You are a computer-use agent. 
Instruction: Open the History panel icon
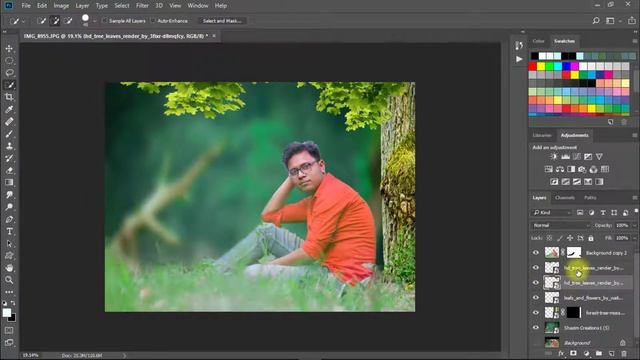519,45
